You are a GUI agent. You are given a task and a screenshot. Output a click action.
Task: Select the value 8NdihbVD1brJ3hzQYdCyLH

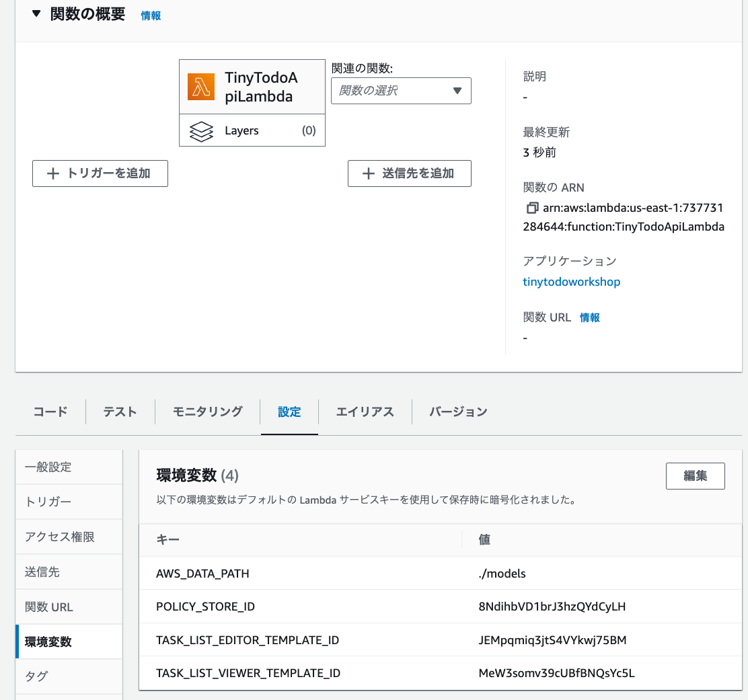(x=552, y=607)
